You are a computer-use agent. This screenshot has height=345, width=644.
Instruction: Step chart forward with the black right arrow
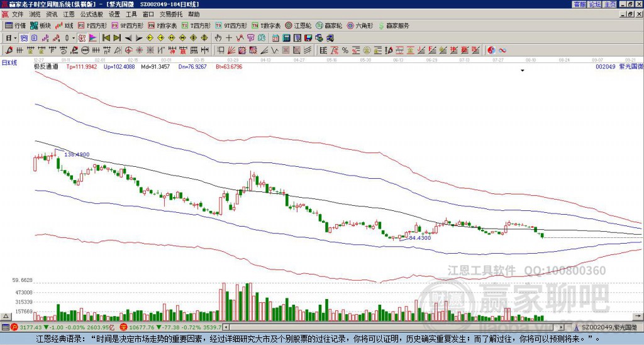(139, 38)
